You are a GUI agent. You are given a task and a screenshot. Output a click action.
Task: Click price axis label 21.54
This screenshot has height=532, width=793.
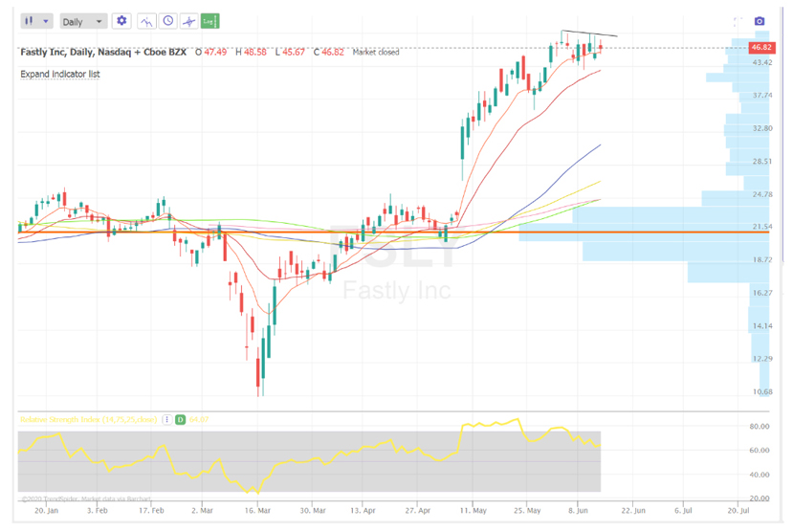(762, 227)
